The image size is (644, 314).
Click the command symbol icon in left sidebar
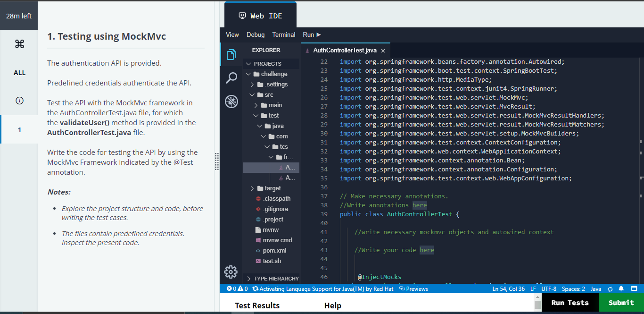click(19, 44)
